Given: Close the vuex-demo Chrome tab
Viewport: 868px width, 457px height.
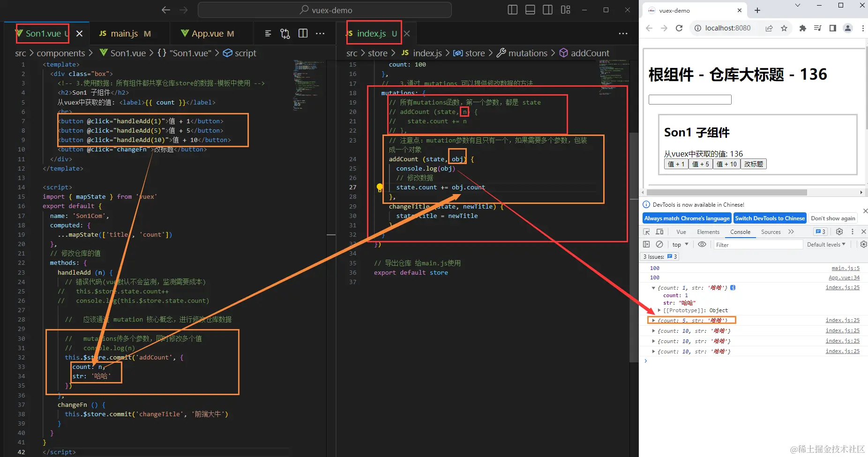Looking at the screenshot, I should point(739,10).
